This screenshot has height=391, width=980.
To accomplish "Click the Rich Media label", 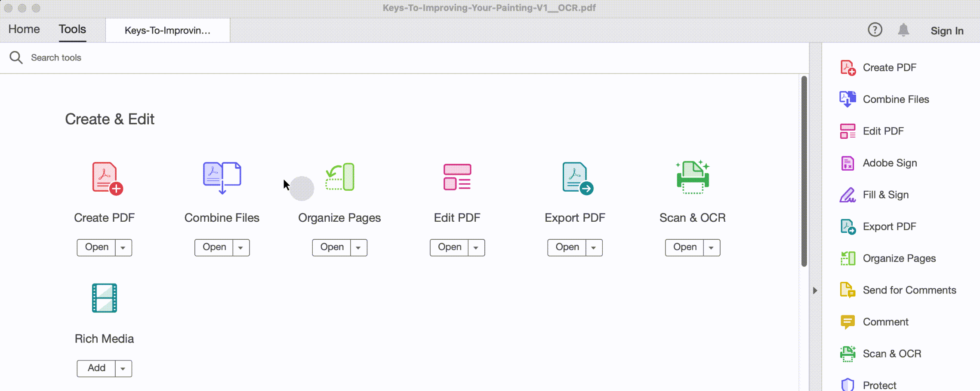I will (x=105, y=339).
